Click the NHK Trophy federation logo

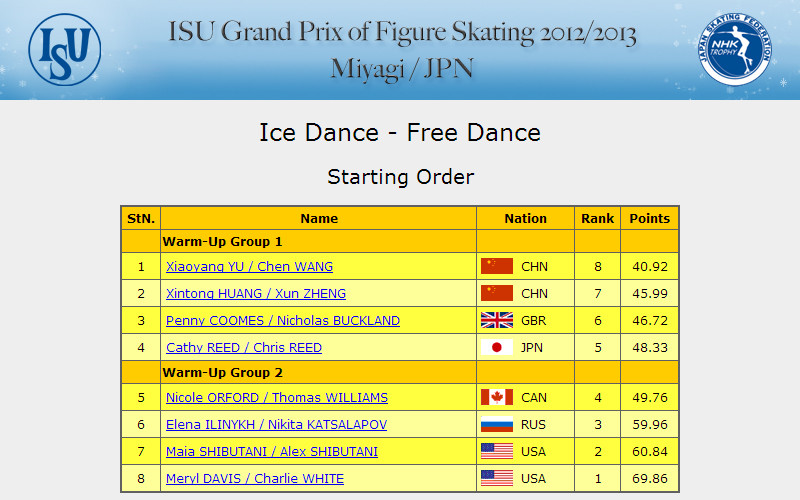[735, 49]
